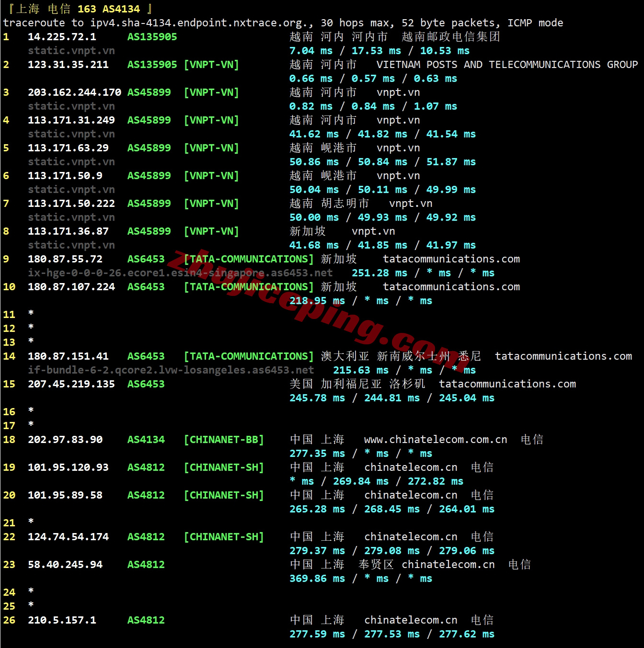Select latency value 50.86 ms
Viewport: 644px width, 648px height.
[x=314, y=162]
